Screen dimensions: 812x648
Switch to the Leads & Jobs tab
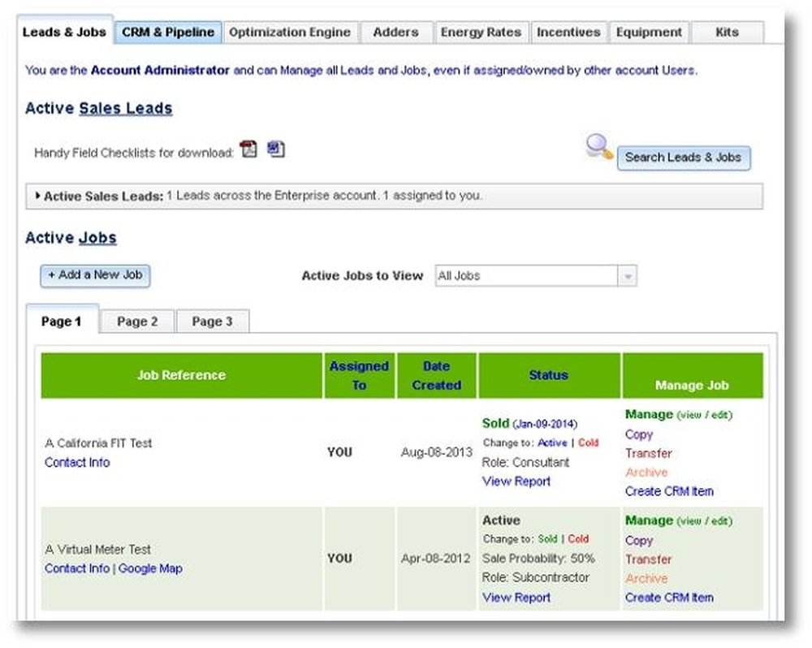pyautogui.click(x=64, y=32)
